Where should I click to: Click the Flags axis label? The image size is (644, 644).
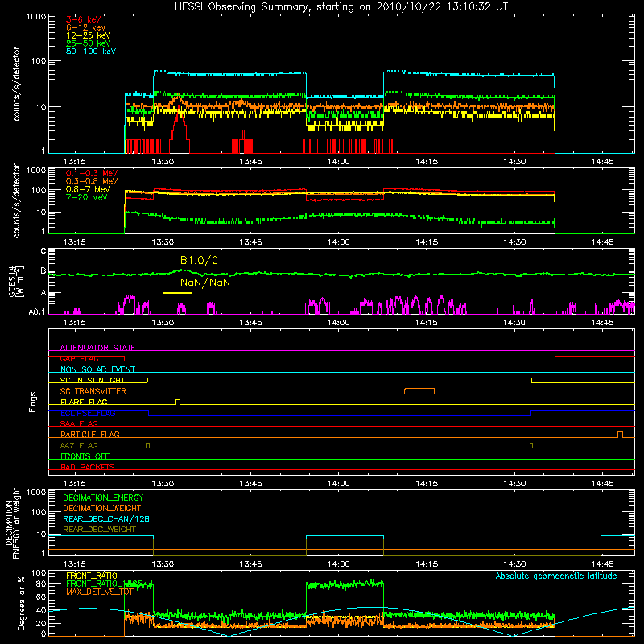click(x=33, y=402)
